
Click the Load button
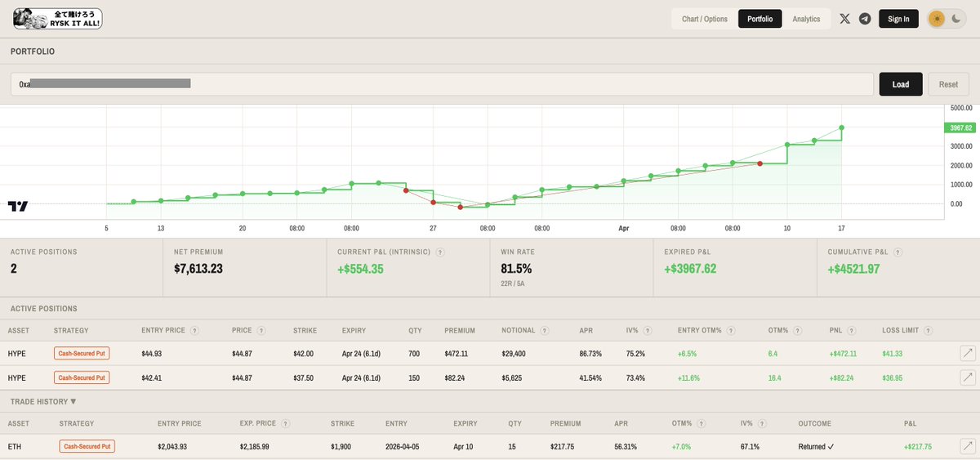point(901,84)
